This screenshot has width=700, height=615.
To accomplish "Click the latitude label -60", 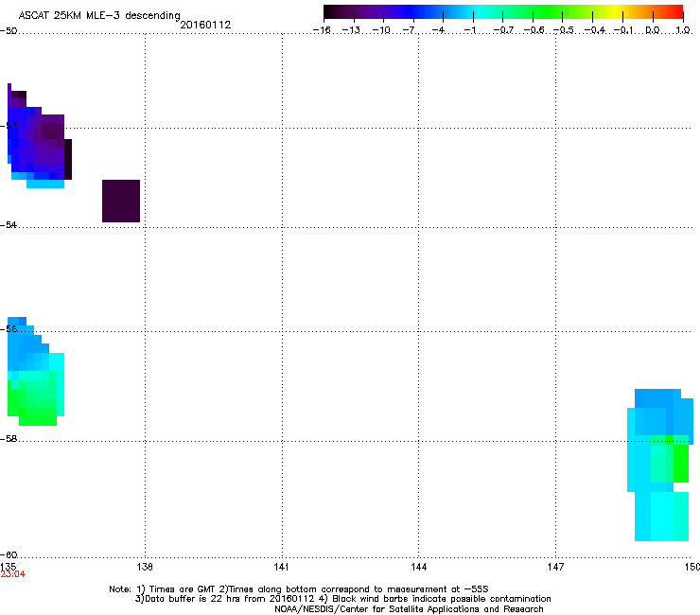I will (9, 554).
